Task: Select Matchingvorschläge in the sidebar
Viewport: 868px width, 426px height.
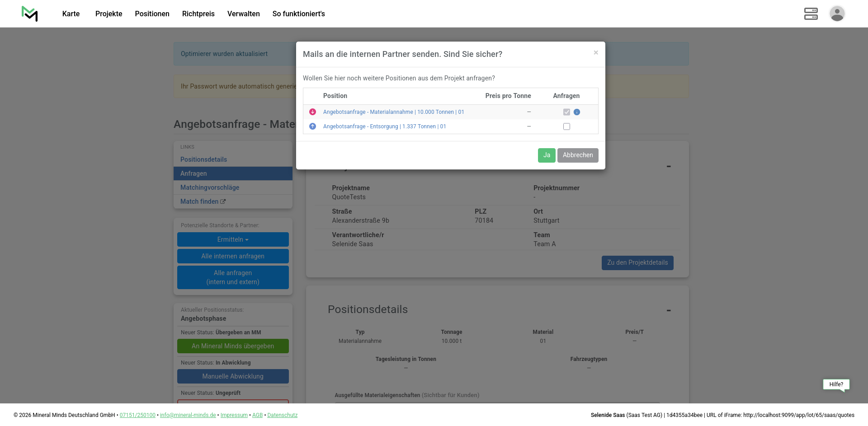Action: point(210,187)
